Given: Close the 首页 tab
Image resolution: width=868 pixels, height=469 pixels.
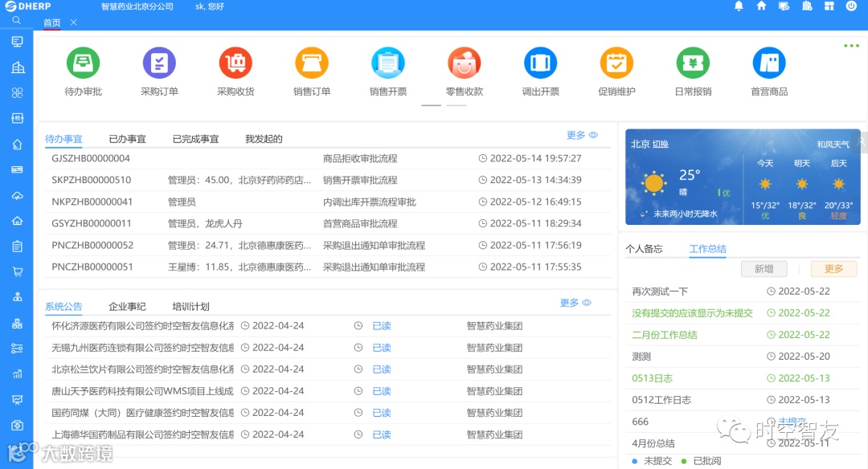Looking at the screenshot, I should click(74, 22).
